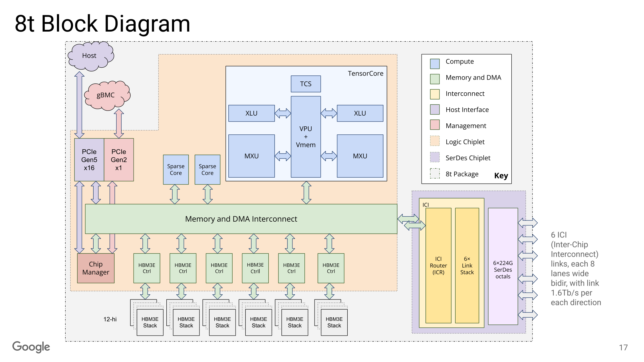Screen dimensions: 644x362
Task: Click the right MXU block
Action: tap(360, 156)
